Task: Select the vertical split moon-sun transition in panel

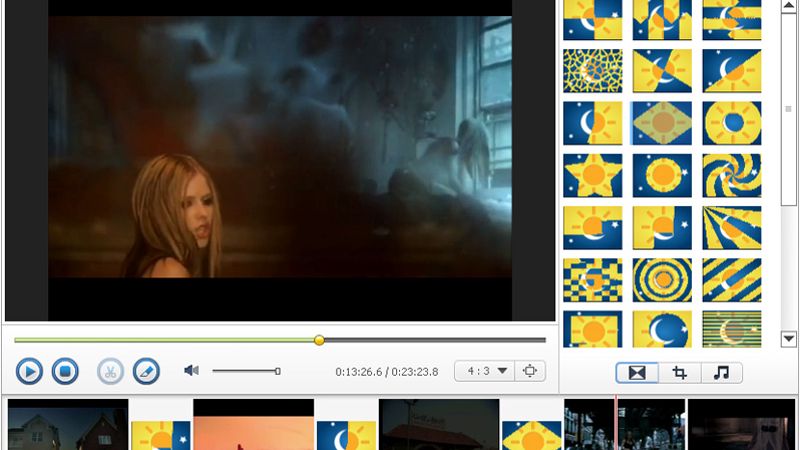Action: click(x=593, y=123)
